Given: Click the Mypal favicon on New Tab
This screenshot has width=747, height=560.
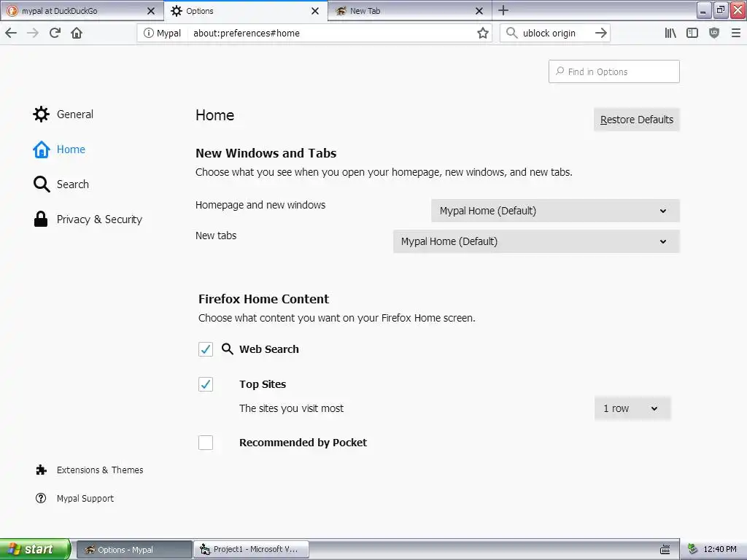Looking at the screenshot, I should (x=341, y=11).
